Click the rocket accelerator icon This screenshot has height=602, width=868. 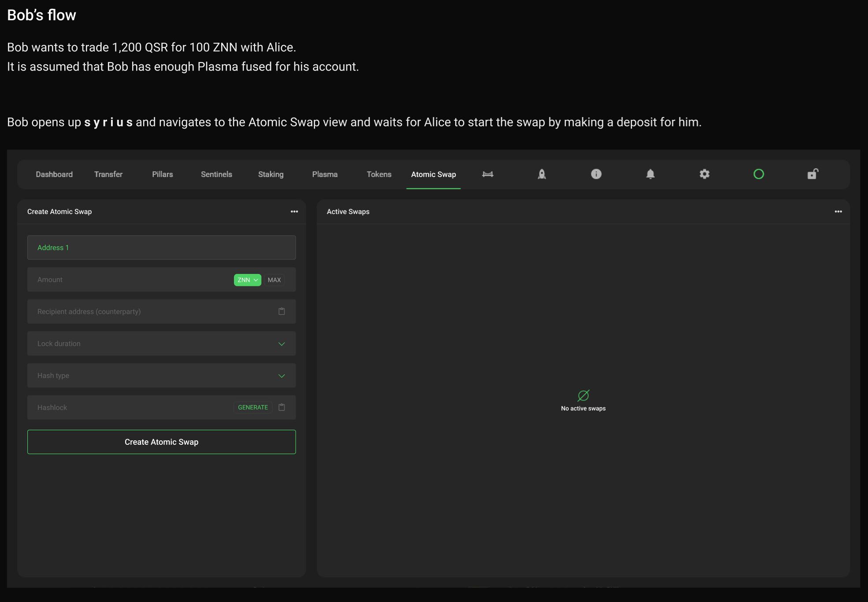coord(542,174)
